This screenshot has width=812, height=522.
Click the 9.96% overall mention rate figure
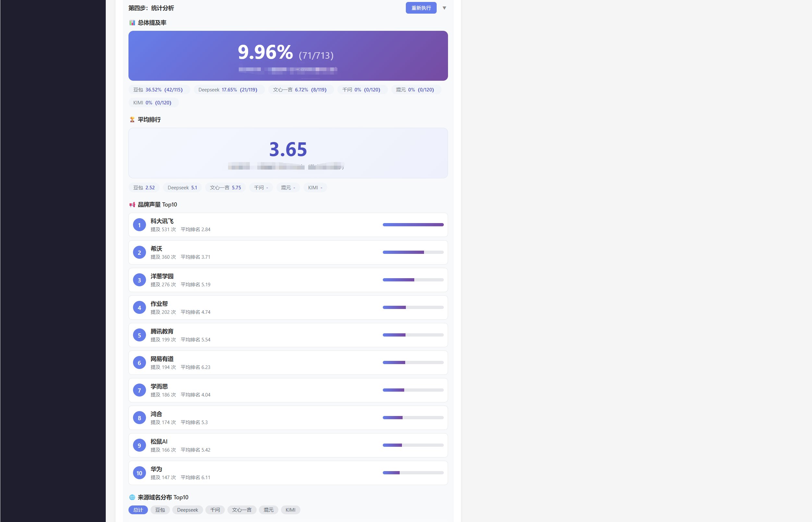(265, 52)
